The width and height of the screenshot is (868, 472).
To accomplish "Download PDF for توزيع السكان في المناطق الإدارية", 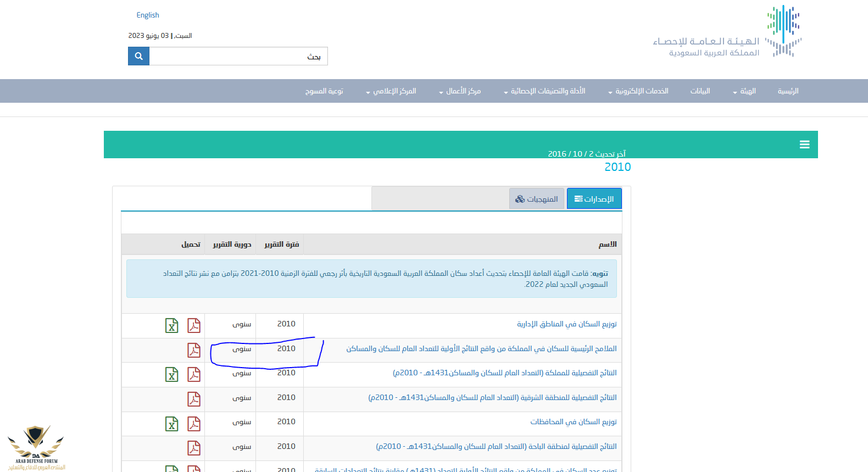I will tap(194, 325).
